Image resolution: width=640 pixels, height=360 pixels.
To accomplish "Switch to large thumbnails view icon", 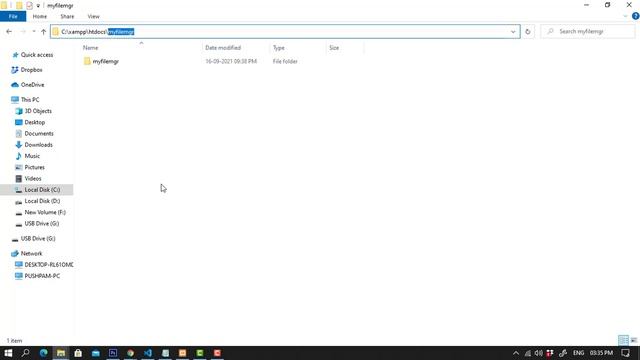I will (634, 340).
